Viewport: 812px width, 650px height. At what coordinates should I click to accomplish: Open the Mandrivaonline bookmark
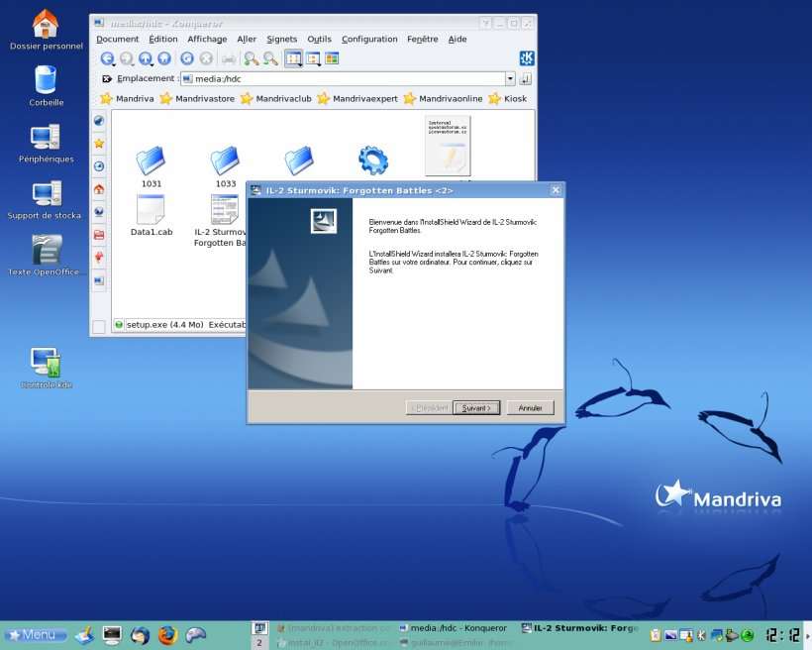pyautogui.click(x=443, y=98)
